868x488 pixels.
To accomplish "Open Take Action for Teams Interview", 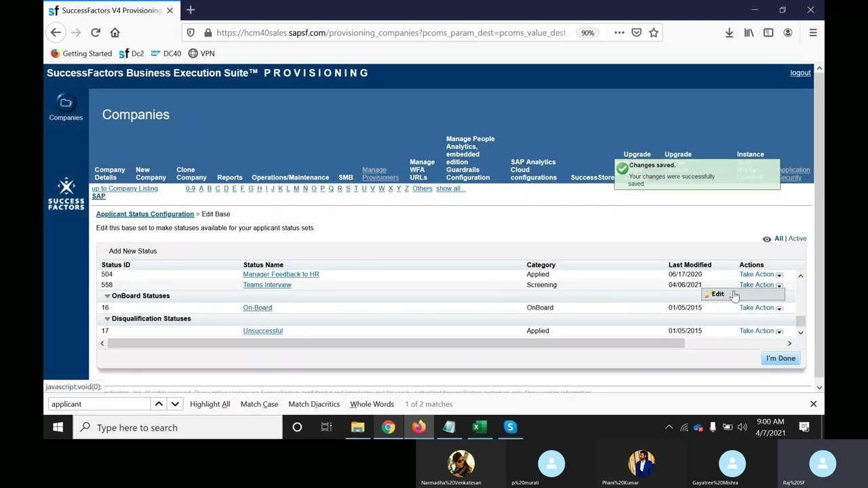I will (761, 285).
